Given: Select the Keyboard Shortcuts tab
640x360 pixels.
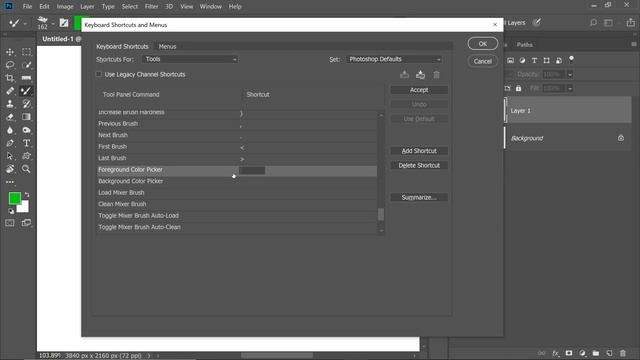Looking at the screenshot, I should (122, 47).
